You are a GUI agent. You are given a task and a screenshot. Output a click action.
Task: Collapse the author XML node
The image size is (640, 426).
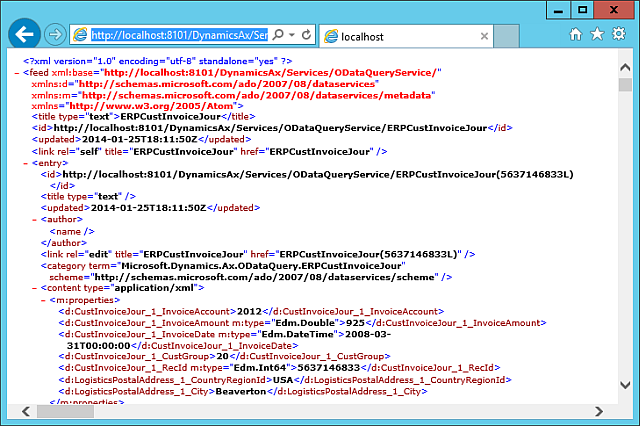coord(34,218)
